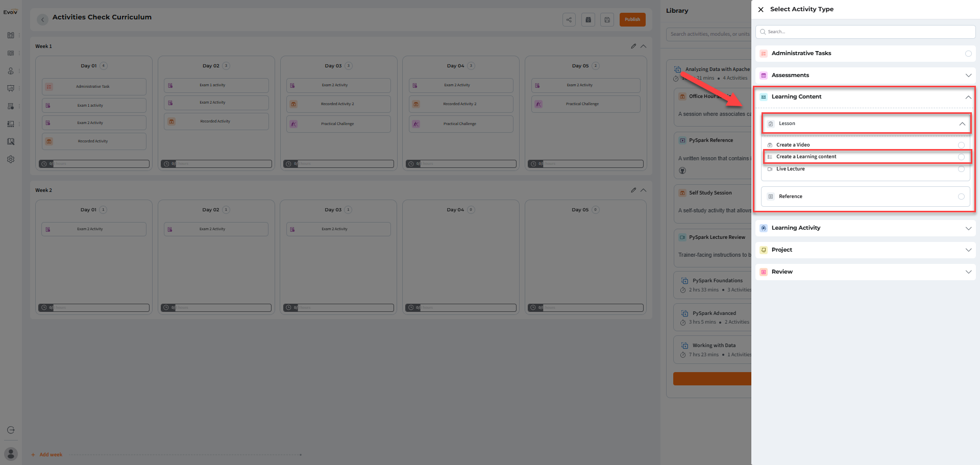
Task: Collapse the Learning Content section
Action: [968, 97]
